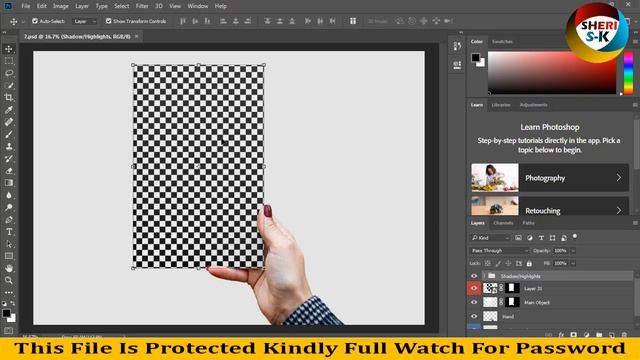Filter layers by pixel layers icon
640x360 pixels.
518,238
